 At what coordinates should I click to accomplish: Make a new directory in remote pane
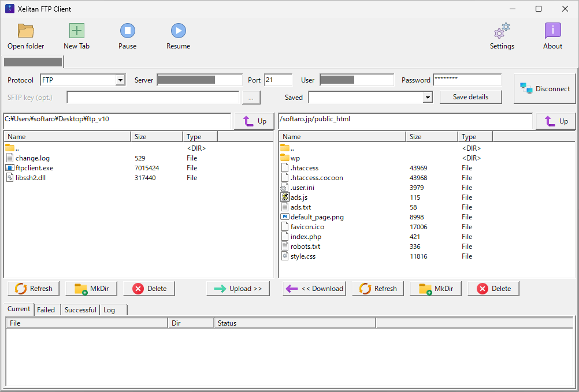tap(436, 289)
